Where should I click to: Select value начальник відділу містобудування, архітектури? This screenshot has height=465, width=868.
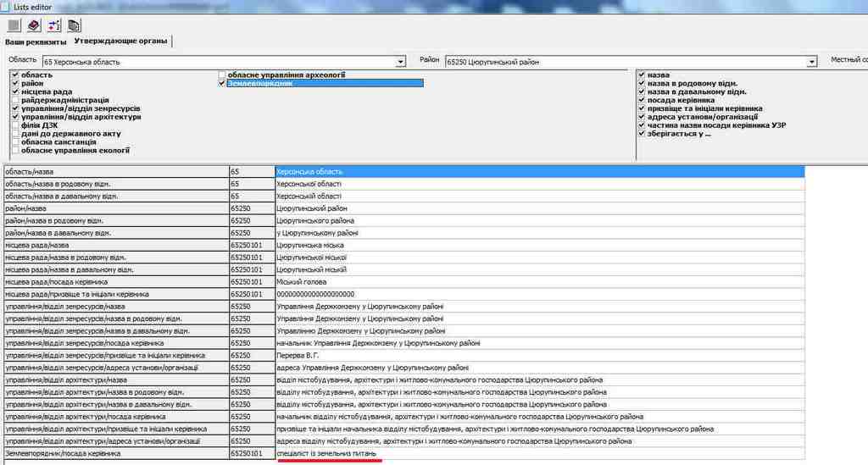click(540, 417)
